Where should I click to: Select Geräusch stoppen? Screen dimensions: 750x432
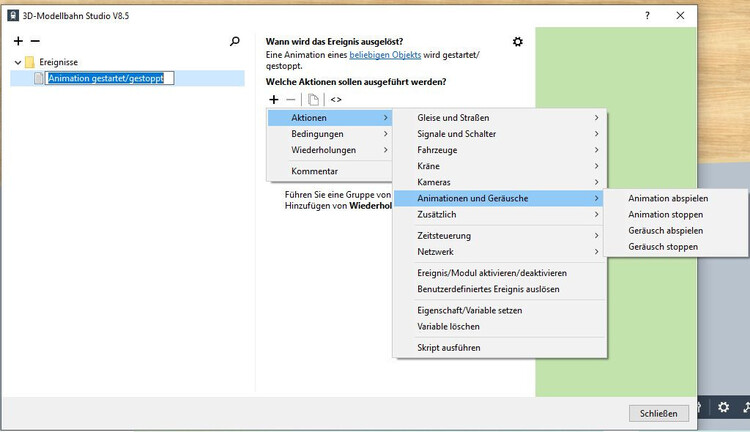coord(675,246)
